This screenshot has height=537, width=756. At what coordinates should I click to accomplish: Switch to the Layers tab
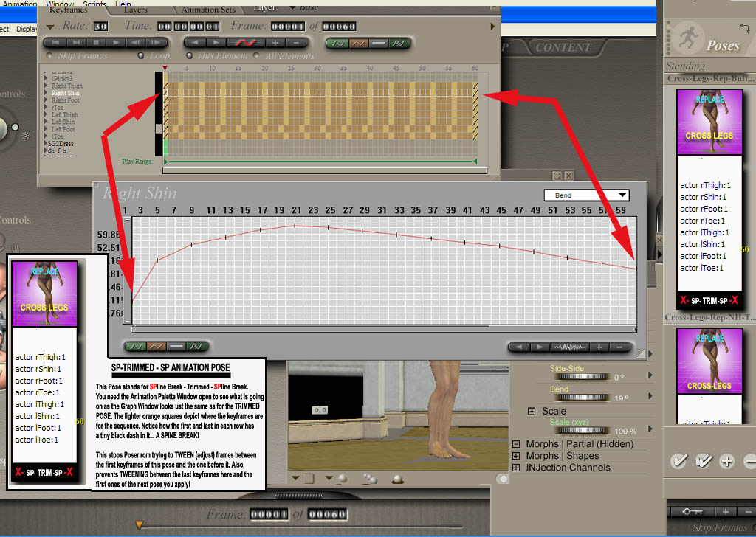(x=136, y=10)
